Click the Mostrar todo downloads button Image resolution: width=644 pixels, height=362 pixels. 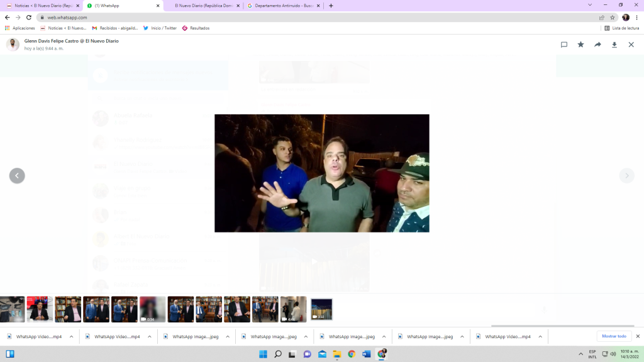pos(614,336)
